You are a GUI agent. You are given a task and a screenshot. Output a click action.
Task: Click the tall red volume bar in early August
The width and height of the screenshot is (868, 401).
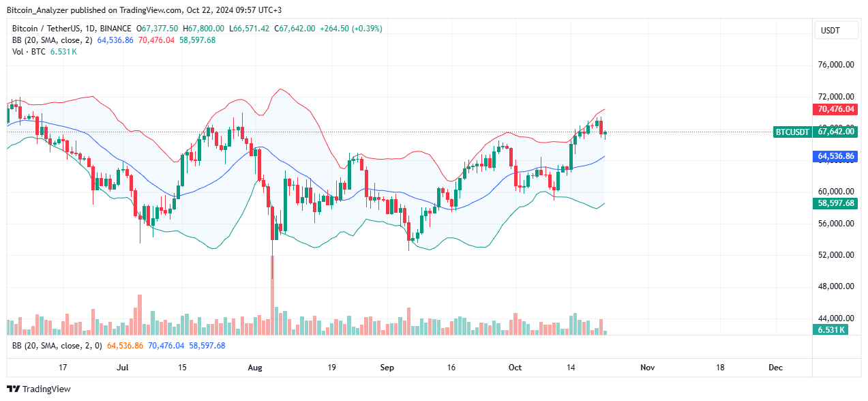[273, 300]
